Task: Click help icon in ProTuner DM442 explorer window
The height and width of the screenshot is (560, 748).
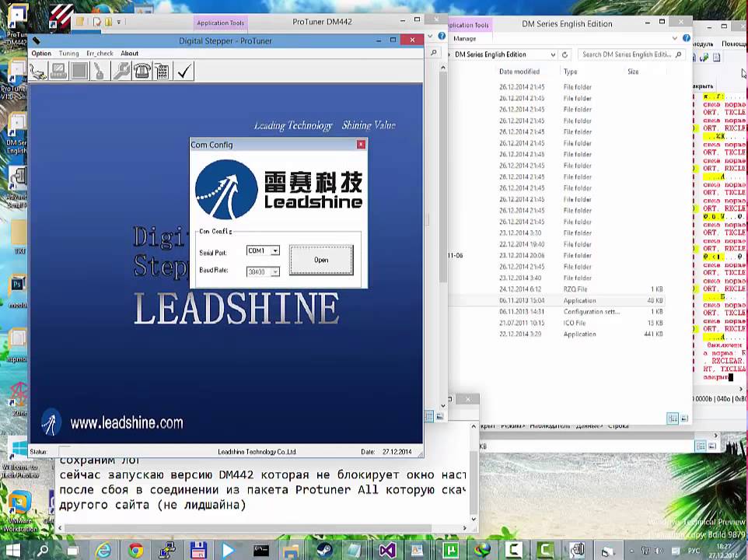Action: [x=442, y=36]
